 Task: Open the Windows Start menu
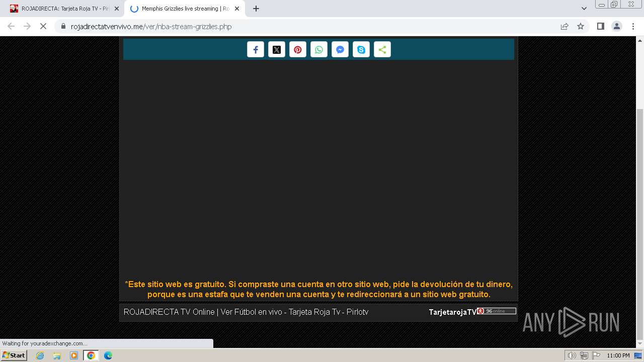tap(14, 355)
